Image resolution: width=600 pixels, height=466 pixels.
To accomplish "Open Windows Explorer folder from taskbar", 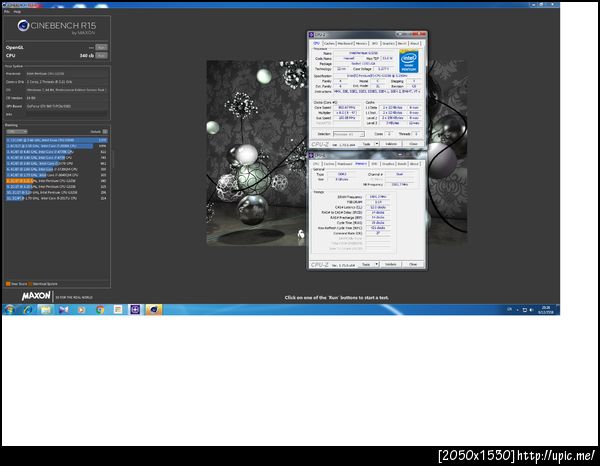I will (x=46, y=310).
